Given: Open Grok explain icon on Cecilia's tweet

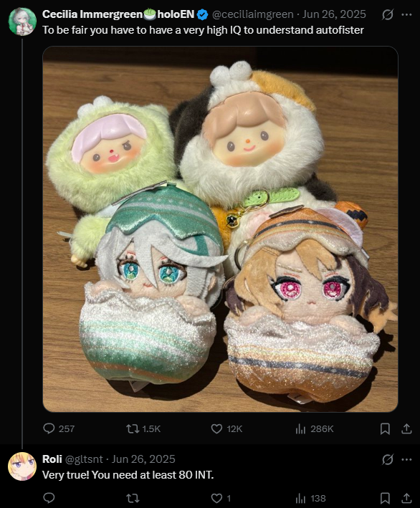Looking at the screenshot, I should pyautogui.click(x=388, y=14).
